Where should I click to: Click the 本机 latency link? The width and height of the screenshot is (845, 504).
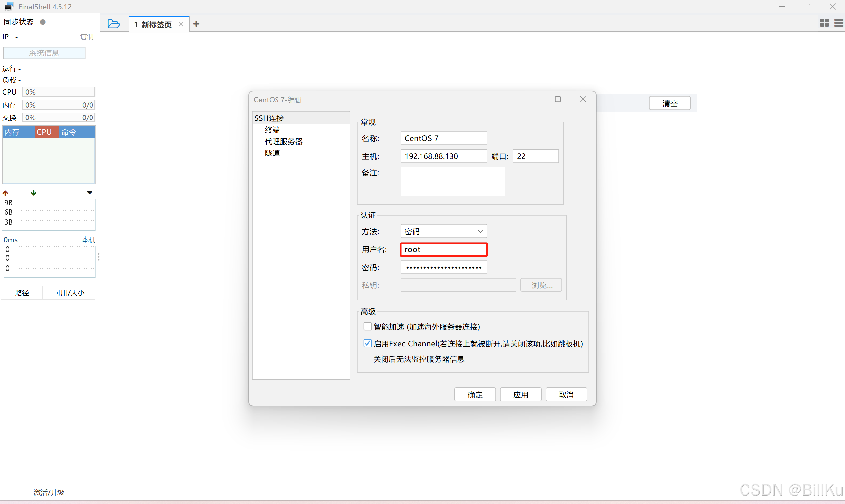[x=89, y=240]
